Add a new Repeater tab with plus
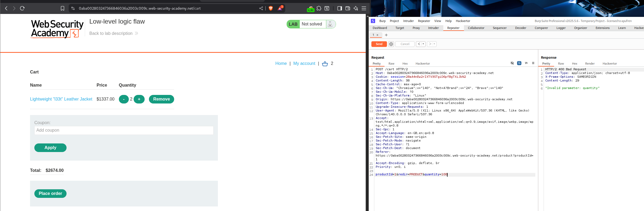The image size is (644, 211). point(386,35)
